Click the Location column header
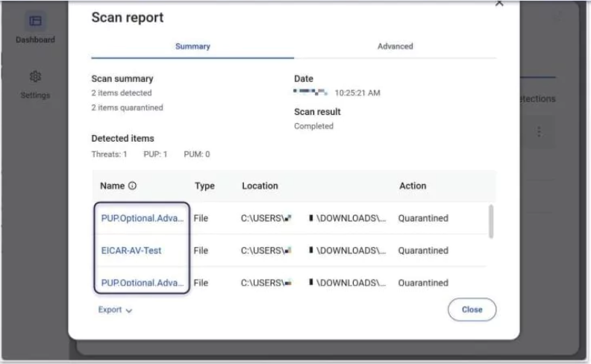This screenshot has height=364, width=591. pyautogui.click(x=260, y=186)
